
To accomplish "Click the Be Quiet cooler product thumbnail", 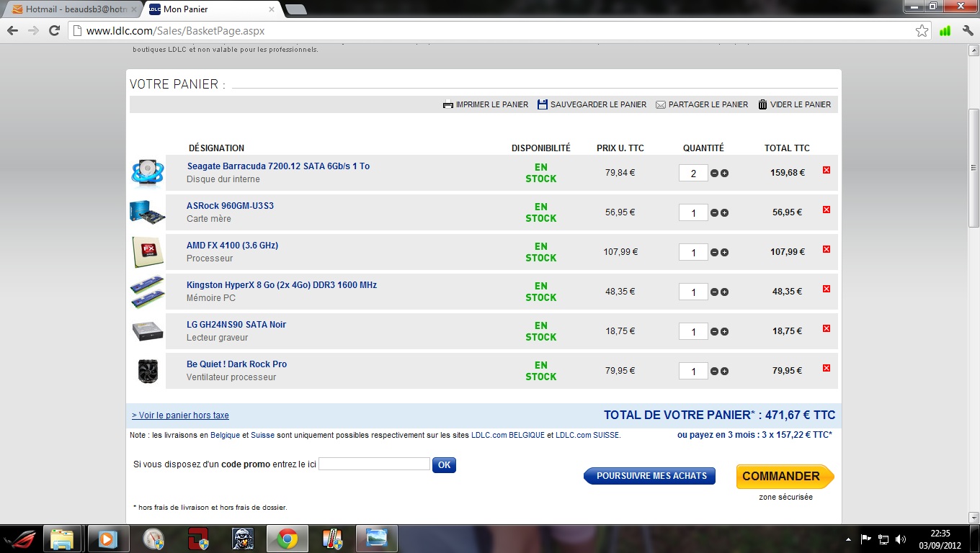I will (148, 371).
